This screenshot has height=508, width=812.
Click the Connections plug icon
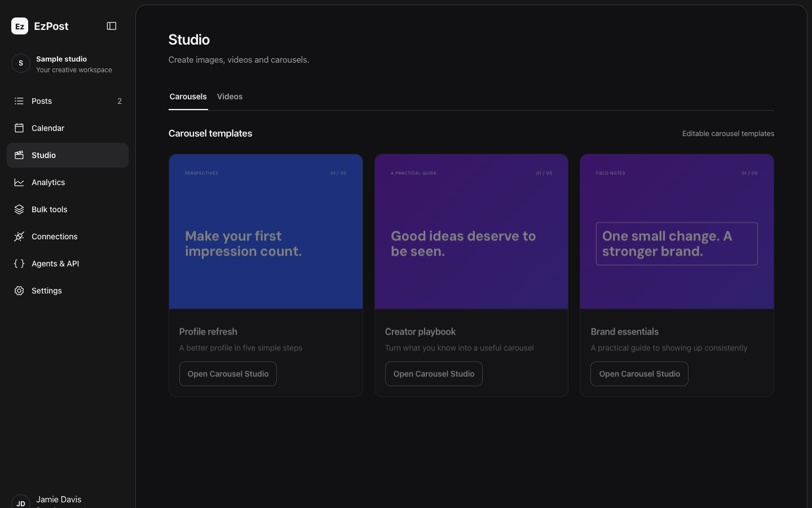click(19, 237)
